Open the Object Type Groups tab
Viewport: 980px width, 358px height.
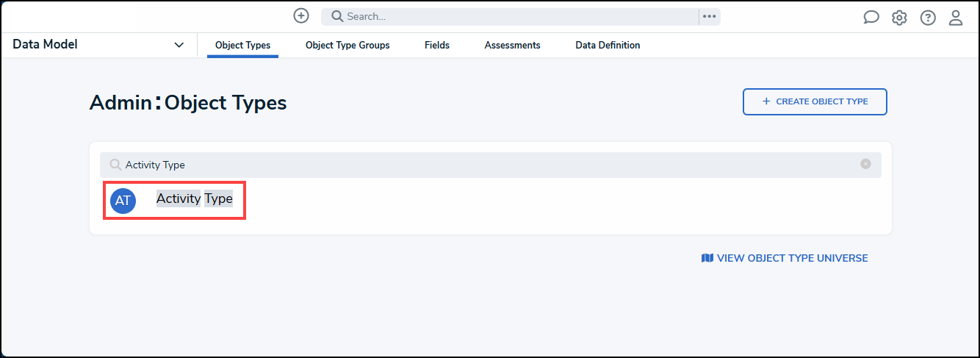[347, 45]
